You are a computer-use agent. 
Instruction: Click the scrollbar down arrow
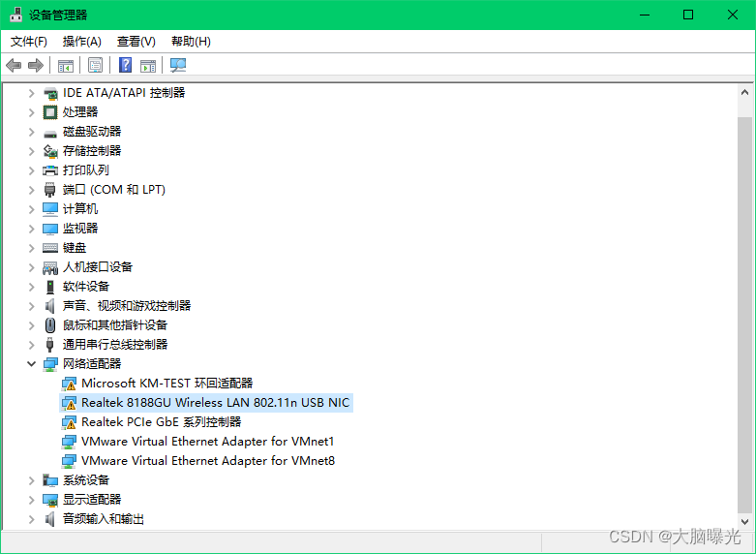pos(744,522)
